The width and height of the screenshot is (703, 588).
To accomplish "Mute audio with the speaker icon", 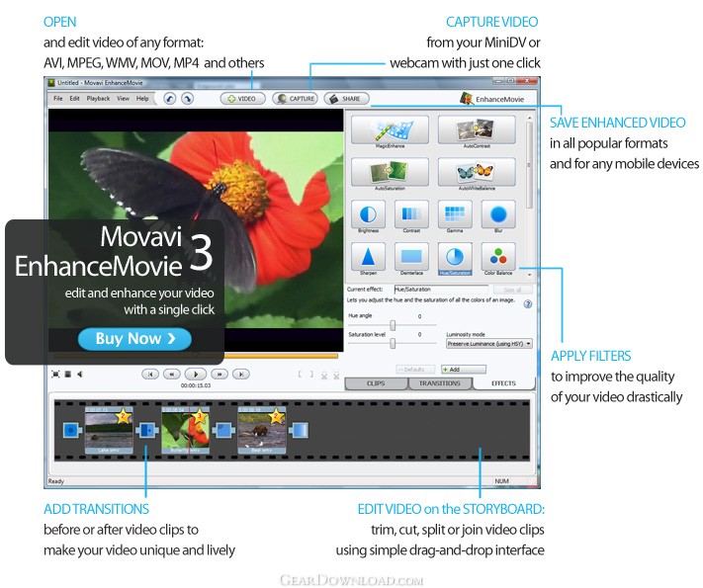I will pos(80,375).
